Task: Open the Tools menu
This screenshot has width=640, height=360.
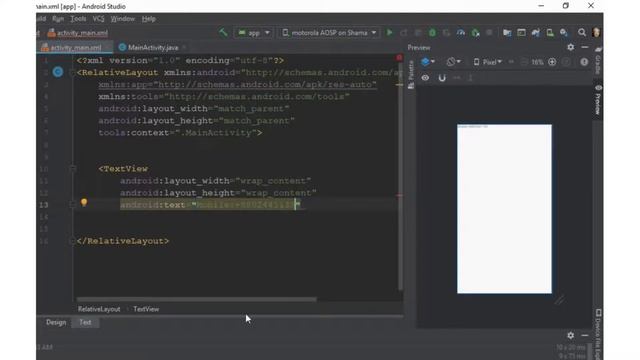Action: [78, 19]
